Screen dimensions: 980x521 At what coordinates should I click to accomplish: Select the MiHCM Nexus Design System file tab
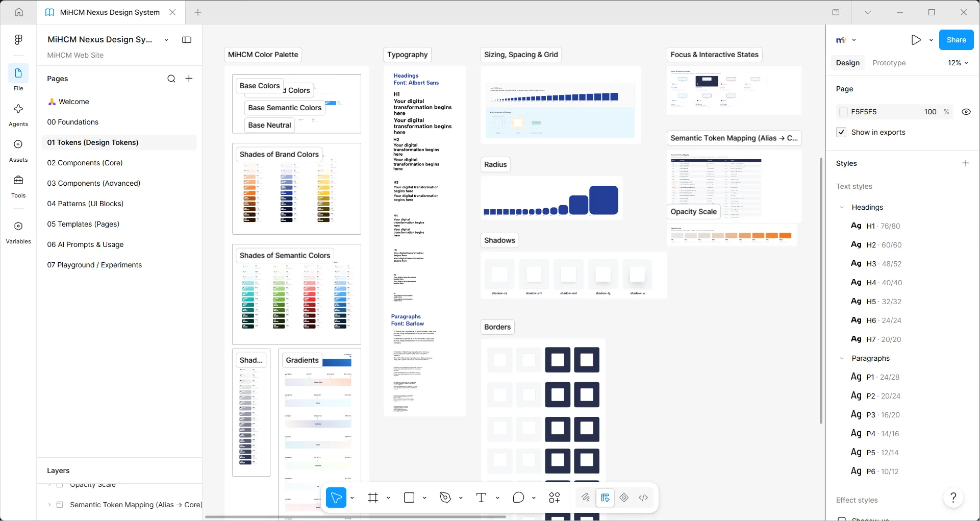[110, 12]
